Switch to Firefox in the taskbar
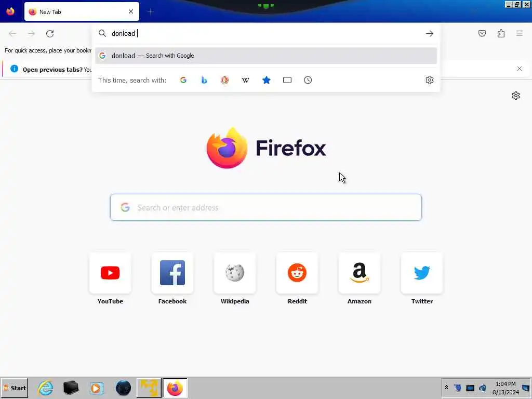The height and width of the screenshot is (399, 532). coord(175,388)
